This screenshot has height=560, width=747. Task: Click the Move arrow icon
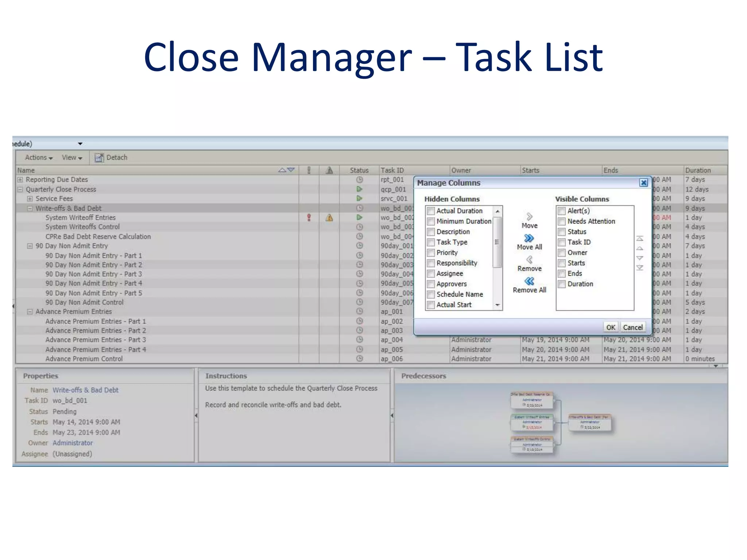pyautogui.click(x=529, y=217)
